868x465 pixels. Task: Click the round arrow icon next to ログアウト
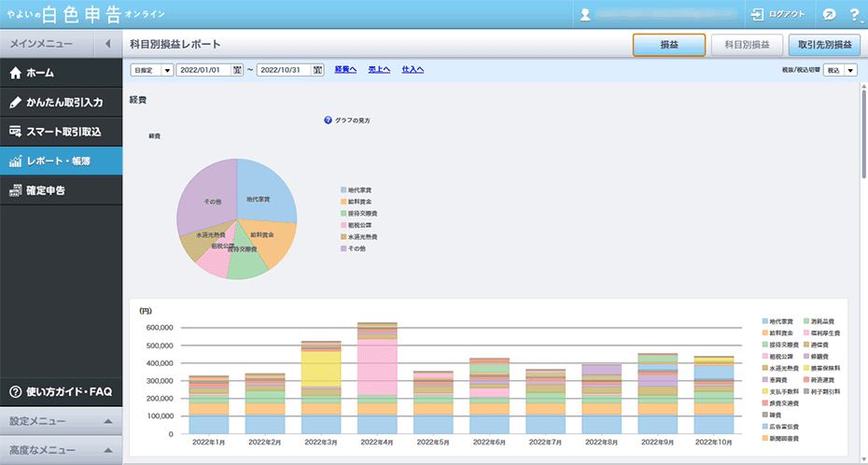[829, 15]
